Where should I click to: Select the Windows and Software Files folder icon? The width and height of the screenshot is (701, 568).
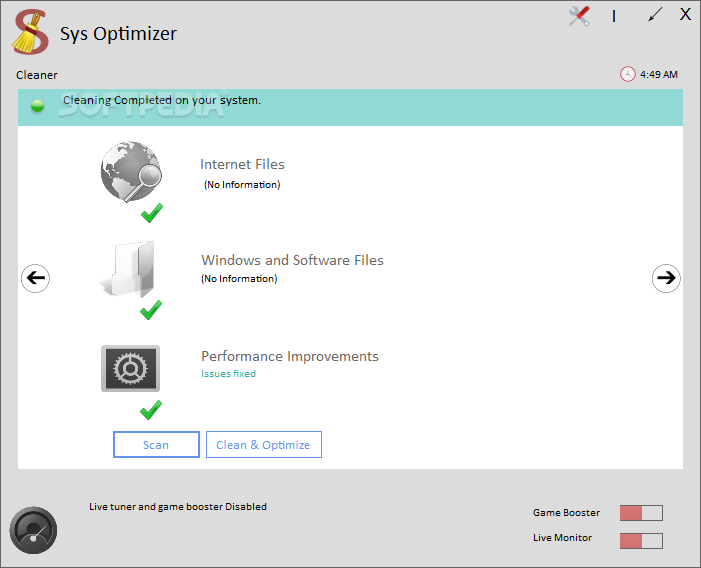(127, 269)
